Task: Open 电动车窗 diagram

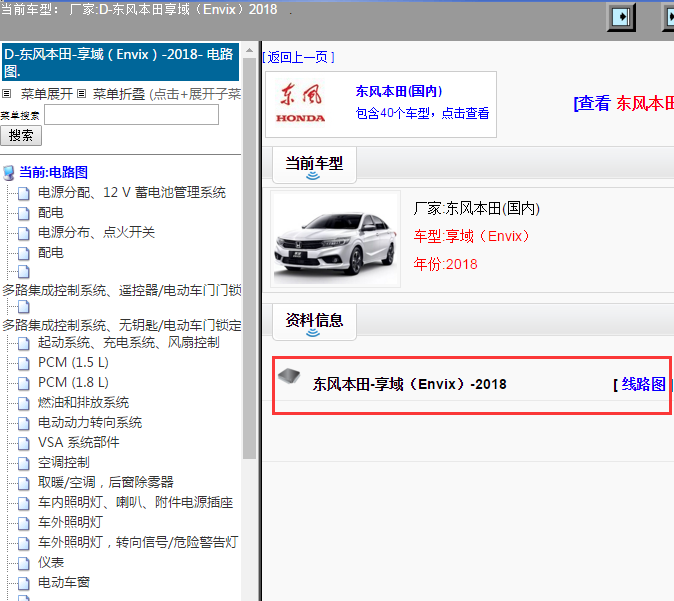Action: tap(64, 582)
